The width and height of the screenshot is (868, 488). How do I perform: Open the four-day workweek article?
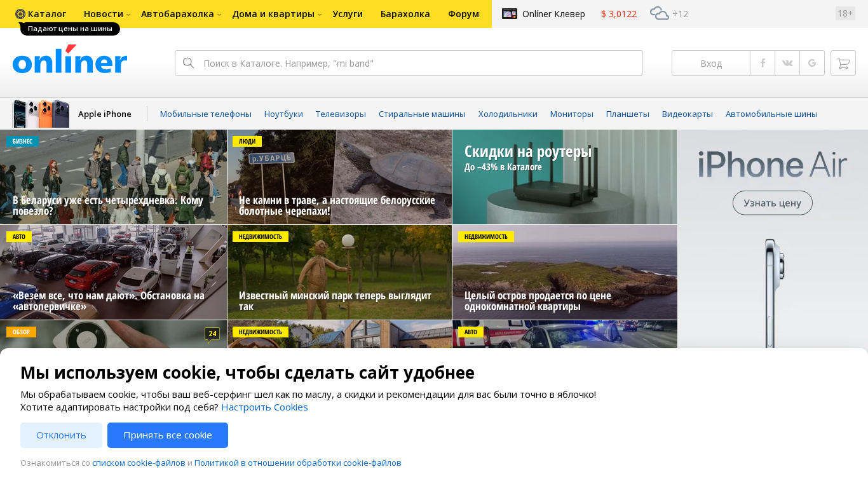[x=113, y=177]
